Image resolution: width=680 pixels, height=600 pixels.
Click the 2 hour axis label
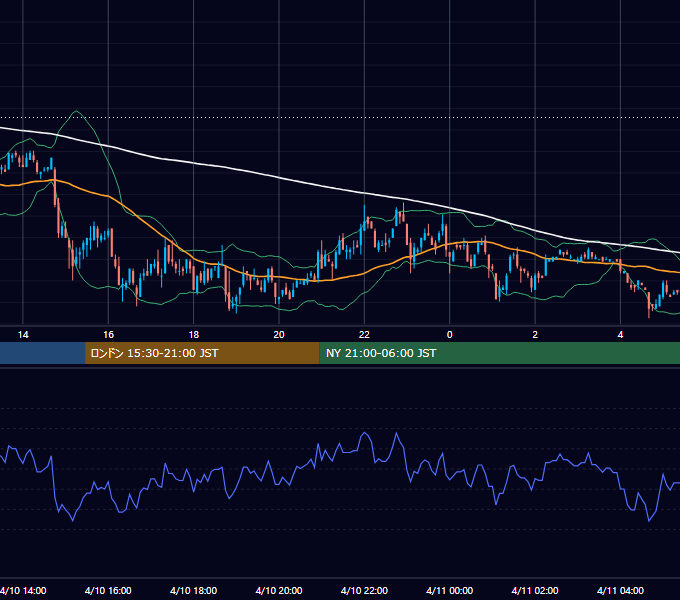(x=535, y=335)
